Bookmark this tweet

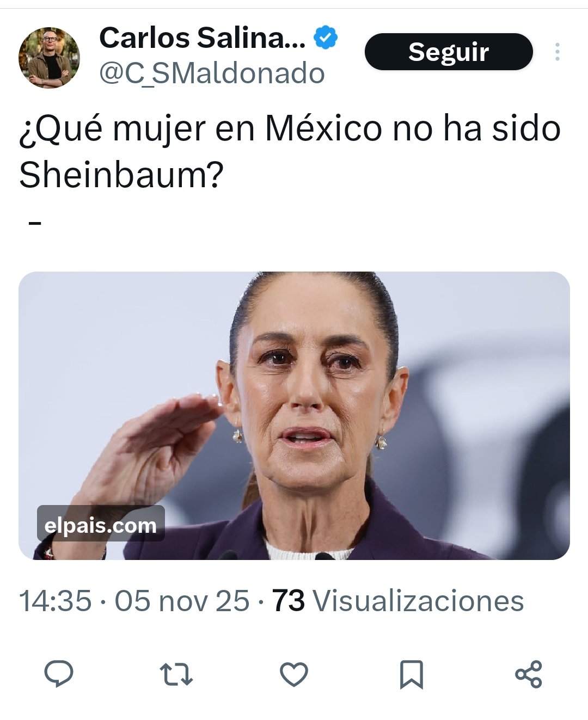[x=411, y=675]
